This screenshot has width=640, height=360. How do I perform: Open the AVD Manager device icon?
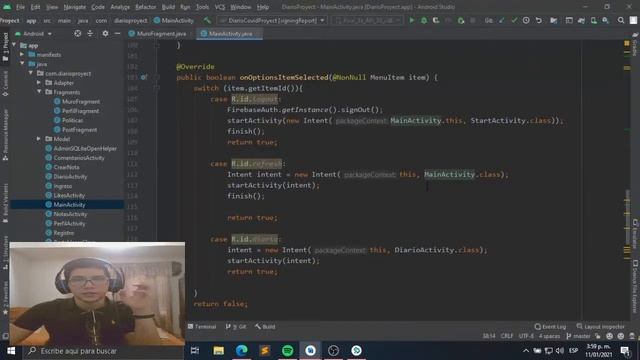(x=593, y=20)
